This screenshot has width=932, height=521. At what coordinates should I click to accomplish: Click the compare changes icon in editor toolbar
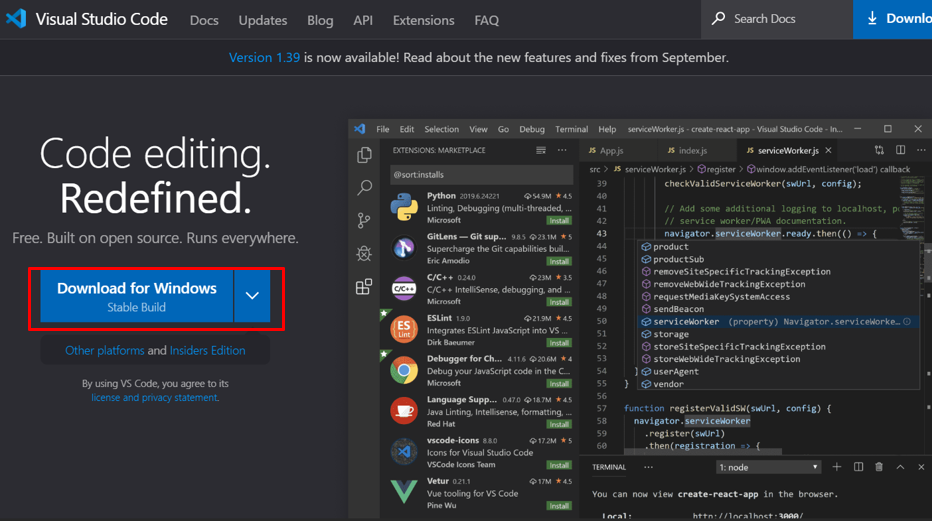pyautogui.click(x=879, y=150)
